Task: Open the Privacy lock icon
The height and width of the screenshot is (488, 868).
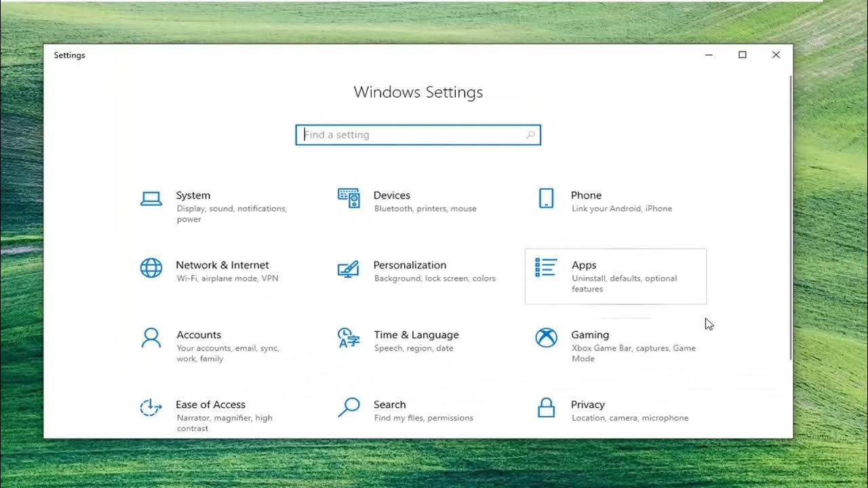Action: tap(546, 407)
